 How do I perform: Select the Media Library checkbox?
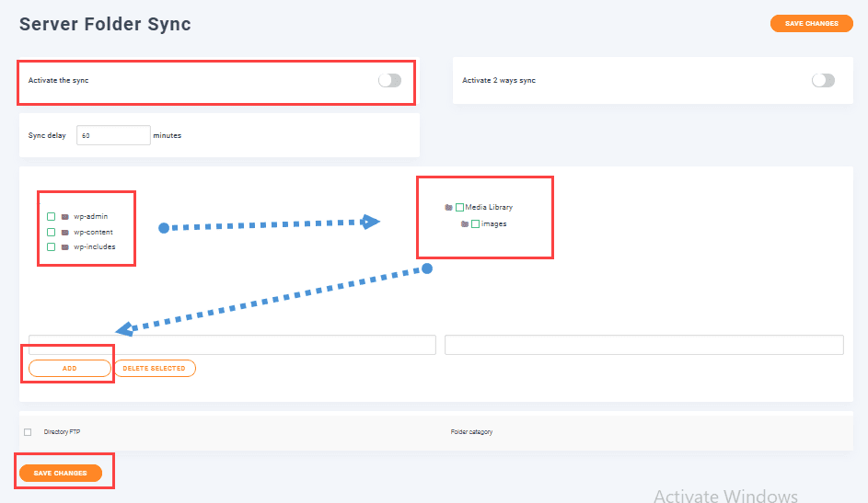coord(459,208)
